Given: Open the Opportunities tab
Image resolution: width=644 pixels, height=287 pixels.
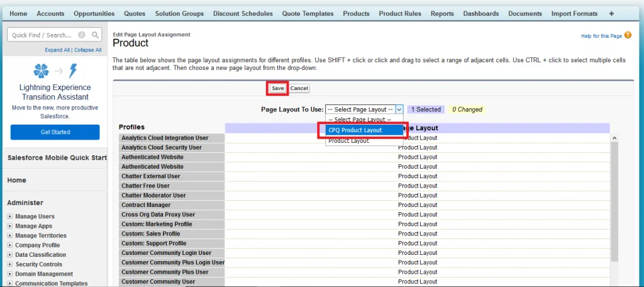Looking at the screenshot, I should (x=94, y=13).
